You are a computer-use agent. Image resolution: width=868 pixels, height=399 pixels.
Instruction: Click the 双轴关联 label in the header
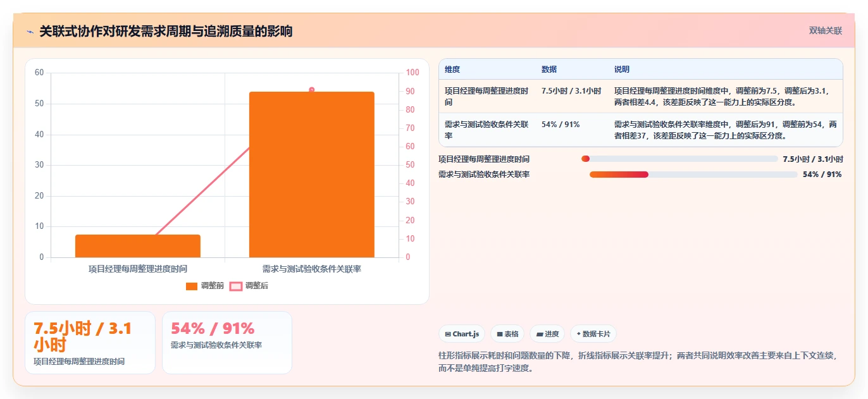(826, 31)
